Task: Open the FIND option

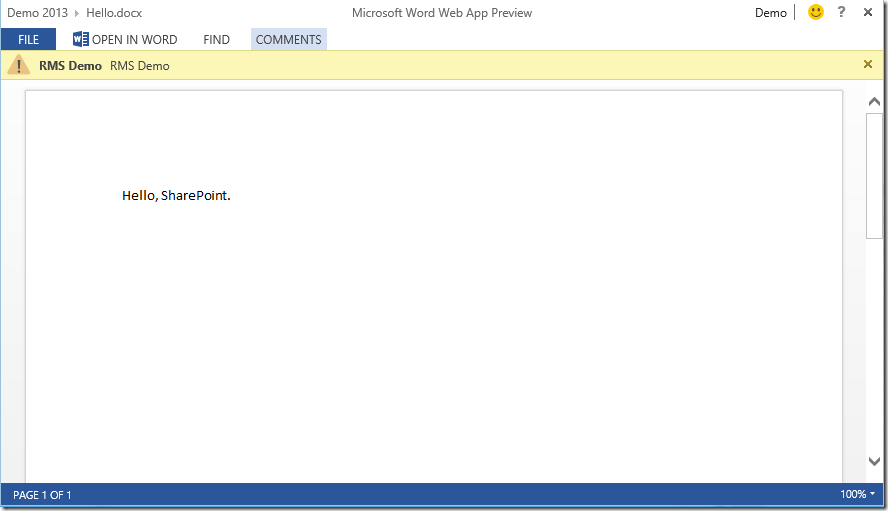Action: (216, 40)
